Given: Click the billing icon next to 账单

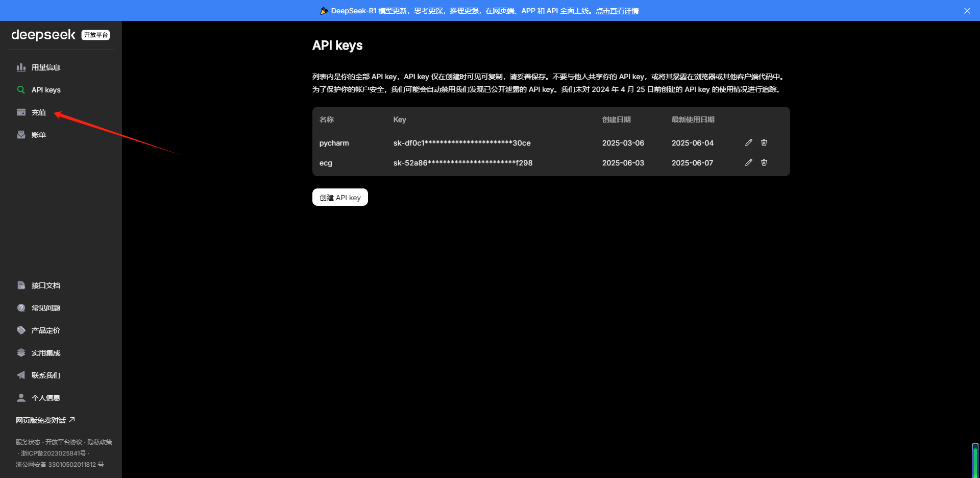Looking at the screenshot, I should 21,135.
